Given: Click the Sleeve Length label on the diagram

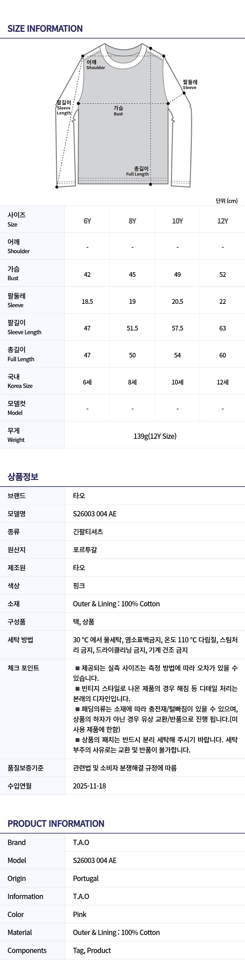Looking at the screenshot, I should tap(64, 108).
